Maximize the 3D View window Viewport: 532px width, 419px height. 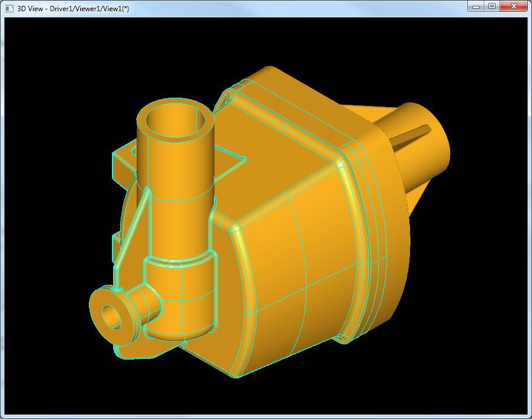point(492,6)
